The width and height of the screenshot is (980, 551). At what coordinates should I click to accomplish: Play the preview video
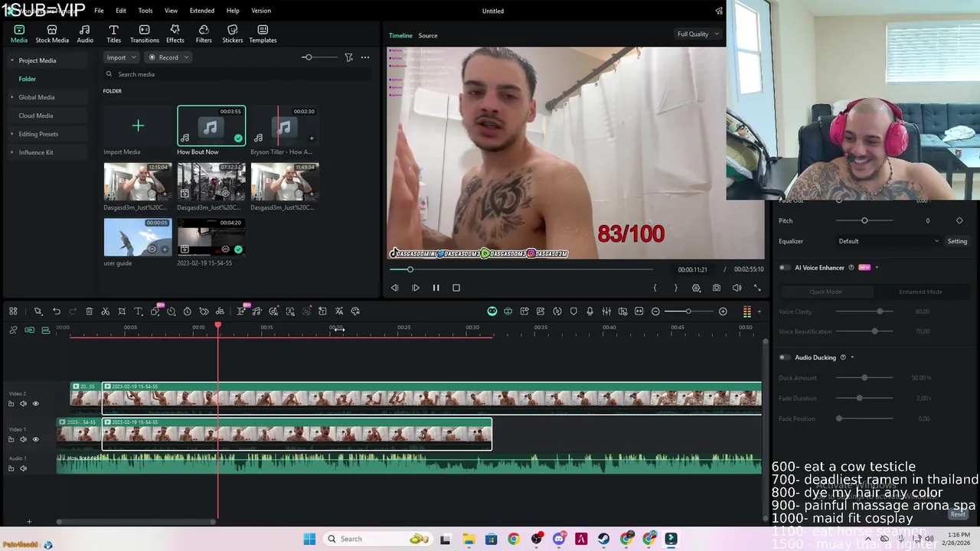pos(416,288)
